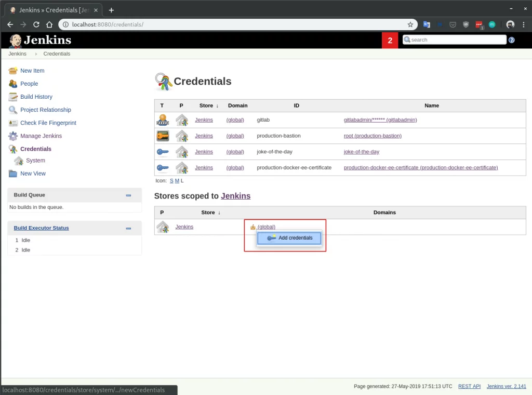Click the key type icon in joke-of-the-day row

coord(163,152)
